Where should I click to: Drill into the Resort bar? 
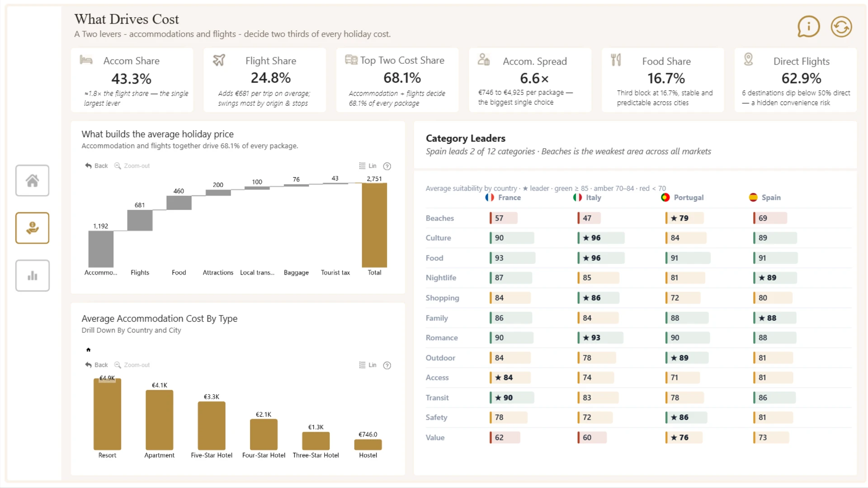[107, 414]
